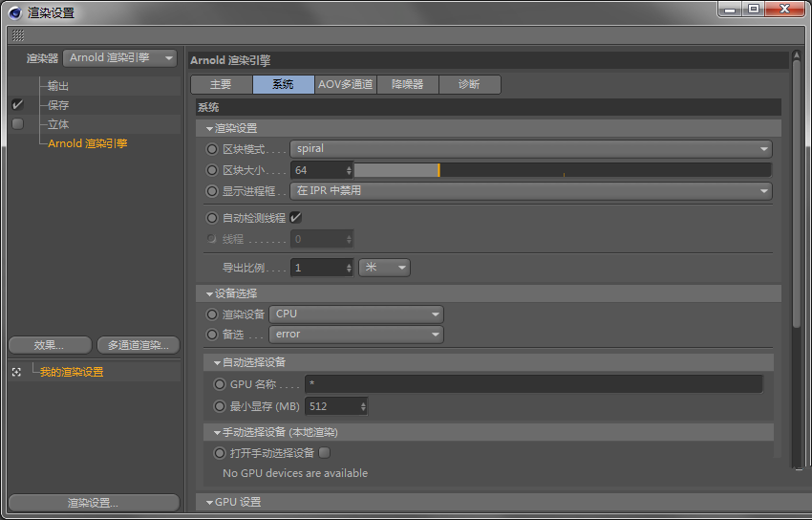Disable the 自动检测线程 checkbox

click(x=295, y=217)
